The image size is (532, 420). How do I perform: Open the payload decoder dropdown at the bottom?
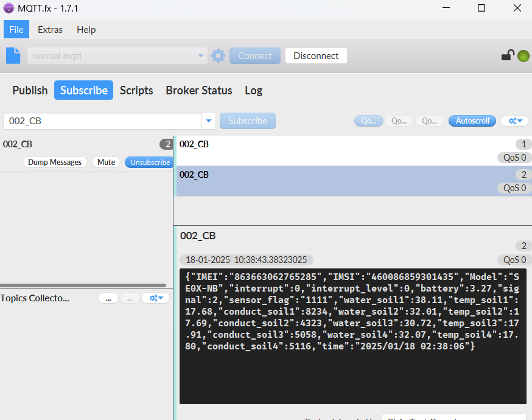click(453, 417)
